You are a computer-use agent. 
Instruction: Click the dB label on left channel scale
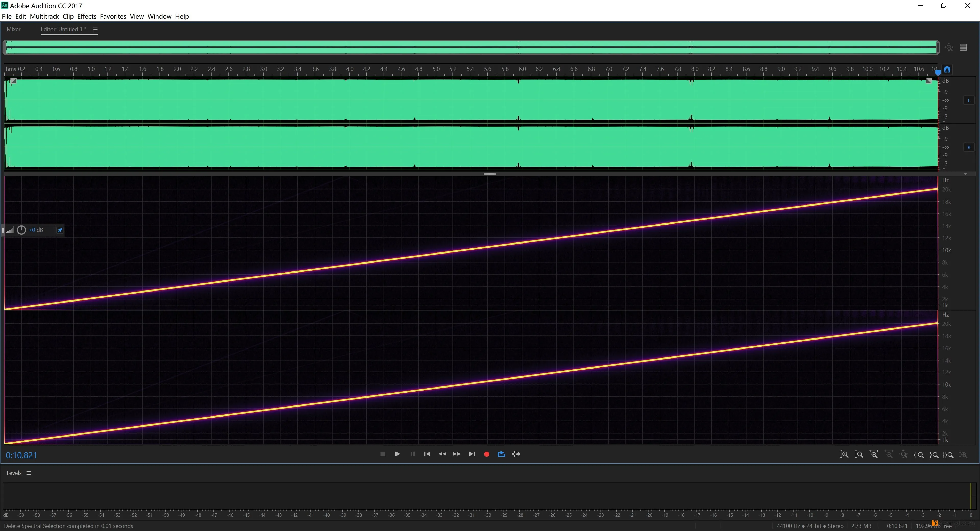945,81
